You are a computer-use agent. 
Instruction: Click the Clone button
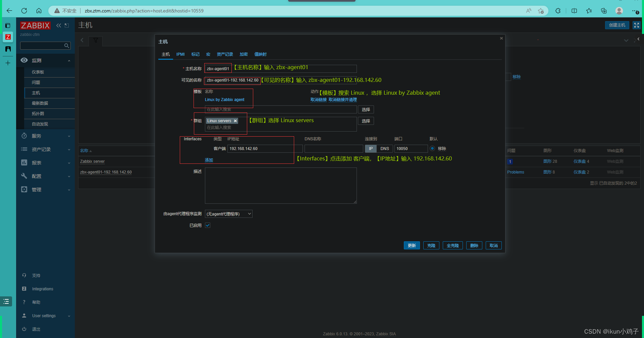431,246
